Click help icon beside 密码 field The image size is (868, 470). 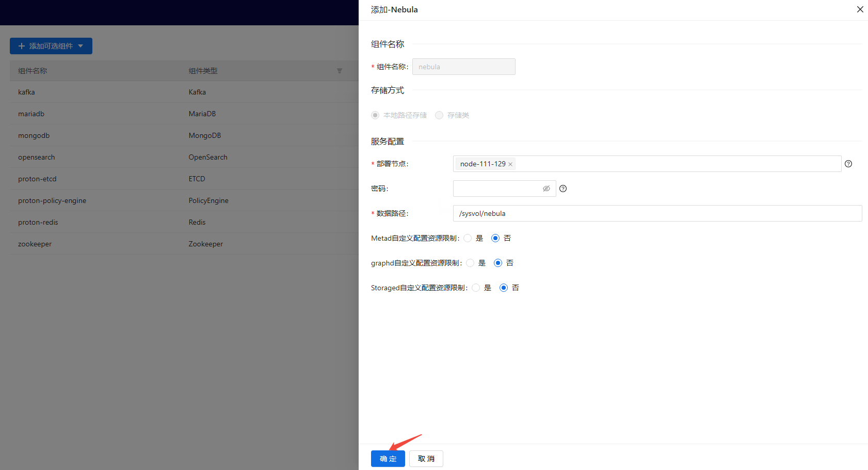(563, 189)
